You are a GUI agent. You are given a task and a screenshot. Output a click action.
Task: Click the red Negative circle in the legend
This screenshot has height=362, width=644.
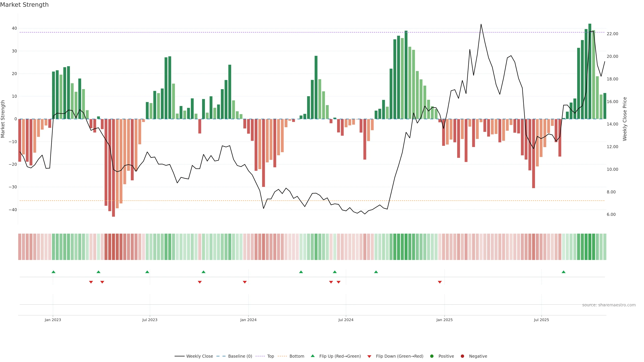pyautogui.click(x=462, y=356)
